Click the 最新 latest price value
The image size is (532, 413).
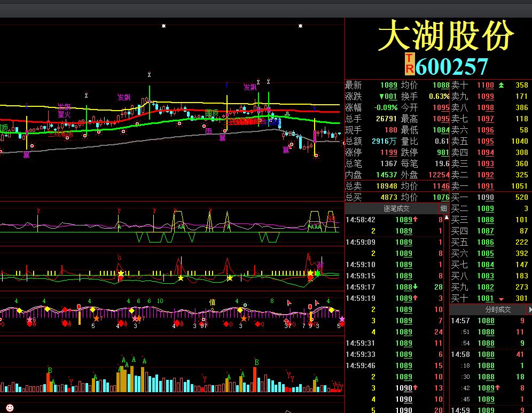pyautogui.click(x=388, y=85)
